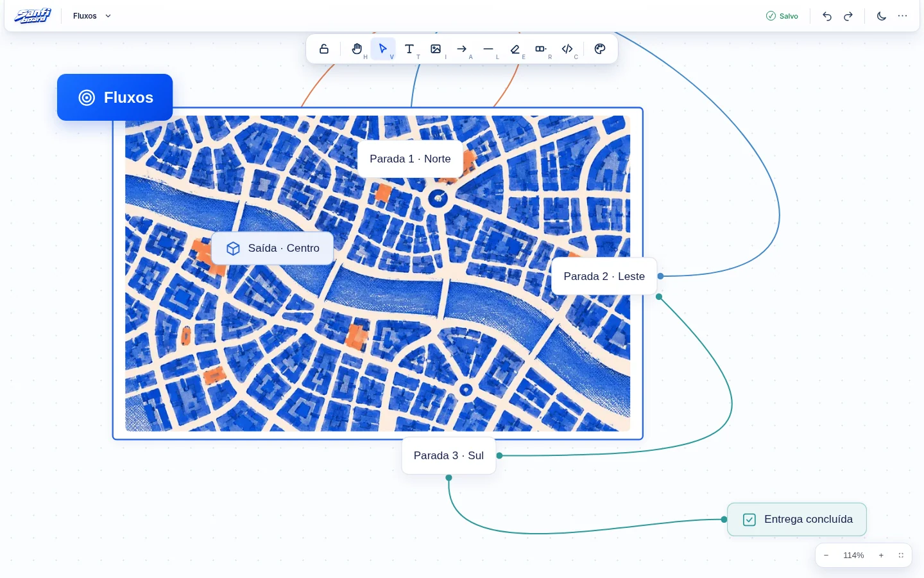Choose the Code embed tool
This screenshot has height=578, width=924.
click(567, 49)
